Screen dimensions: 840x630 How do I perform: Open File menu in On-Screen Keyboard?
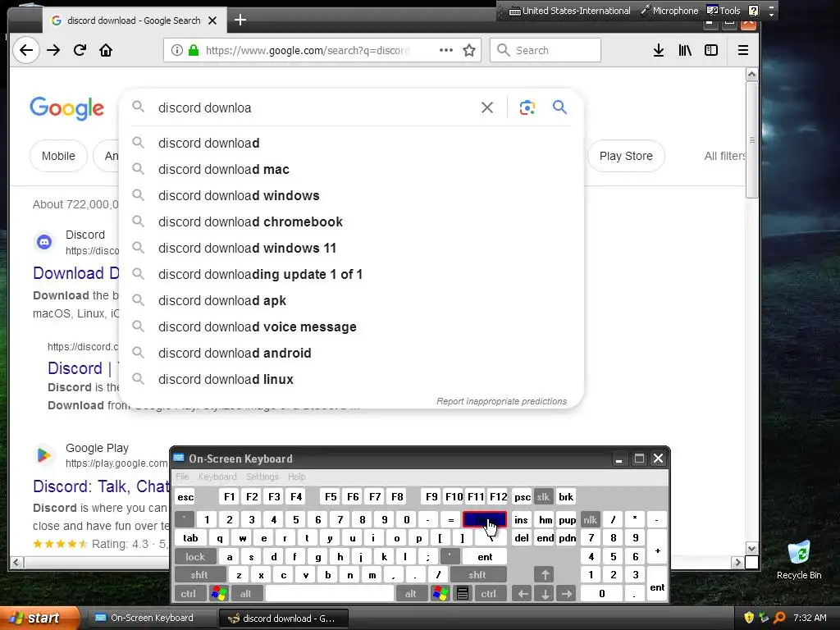[183, 477]
